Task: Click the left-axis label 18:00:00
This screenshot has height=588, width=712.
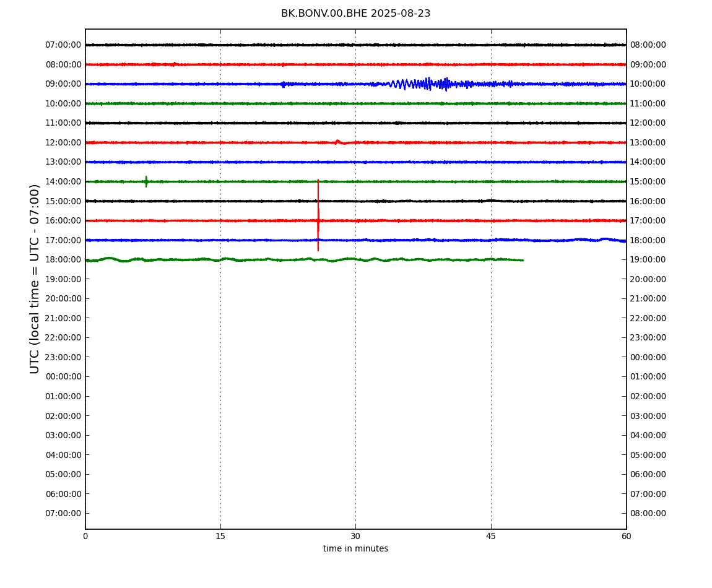Action: pyautogui.click(x=64, y=260)
